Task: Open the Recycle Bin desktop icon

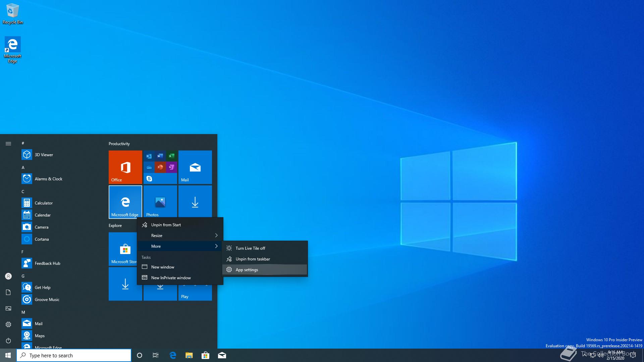Action: pos(13,14)
